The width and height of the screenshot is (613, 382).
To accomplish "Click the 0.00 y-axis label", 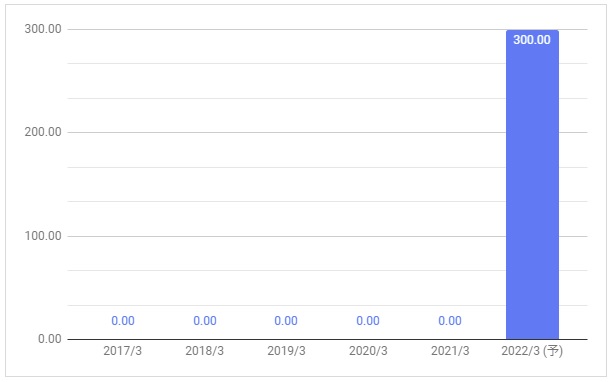I will [50, 339].
